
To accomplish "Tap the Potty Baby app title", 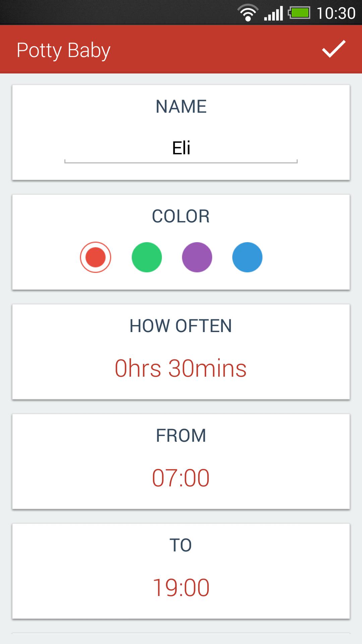I will tap(64, 50).
